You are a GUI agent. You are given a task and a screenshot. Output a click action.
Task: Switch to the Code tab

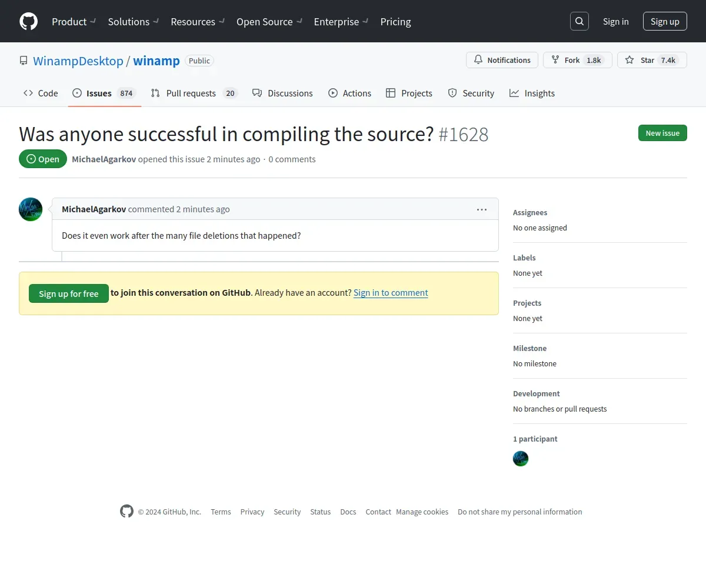click(41, 93)
